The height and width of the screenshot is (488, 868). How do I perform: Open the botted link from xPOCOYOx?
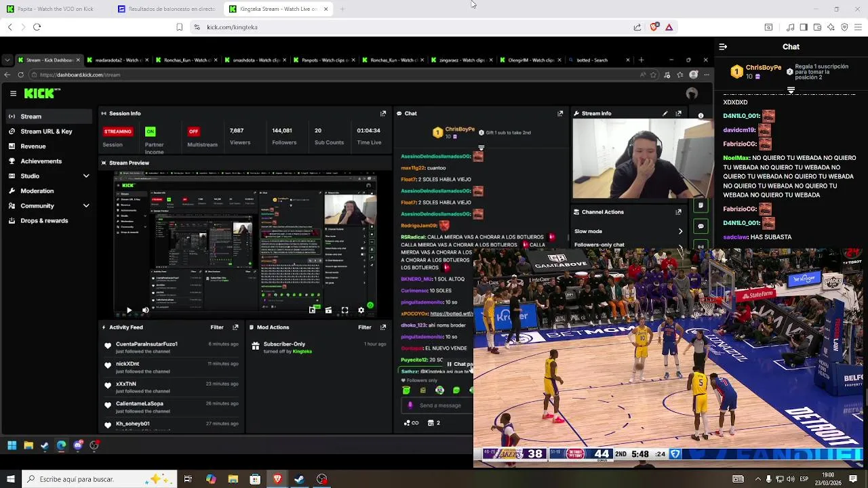(x=451, y=314)
